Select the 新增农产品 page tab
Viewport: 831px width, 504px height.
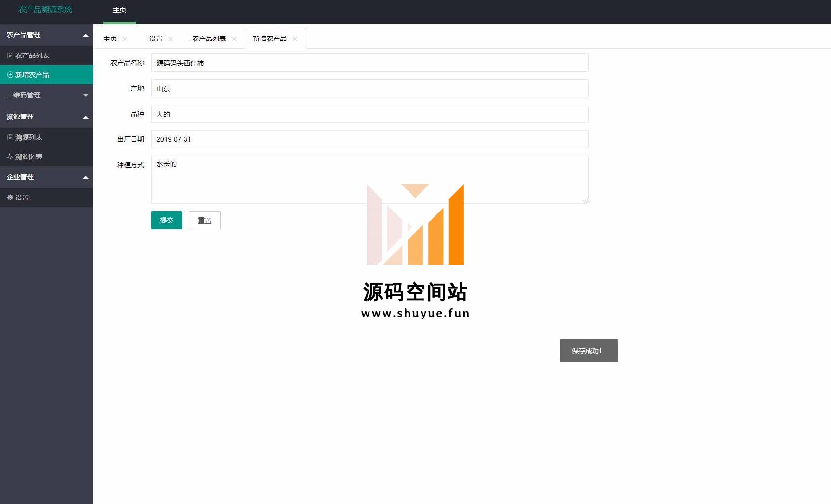pyautogui.click(x=270, y=39)
